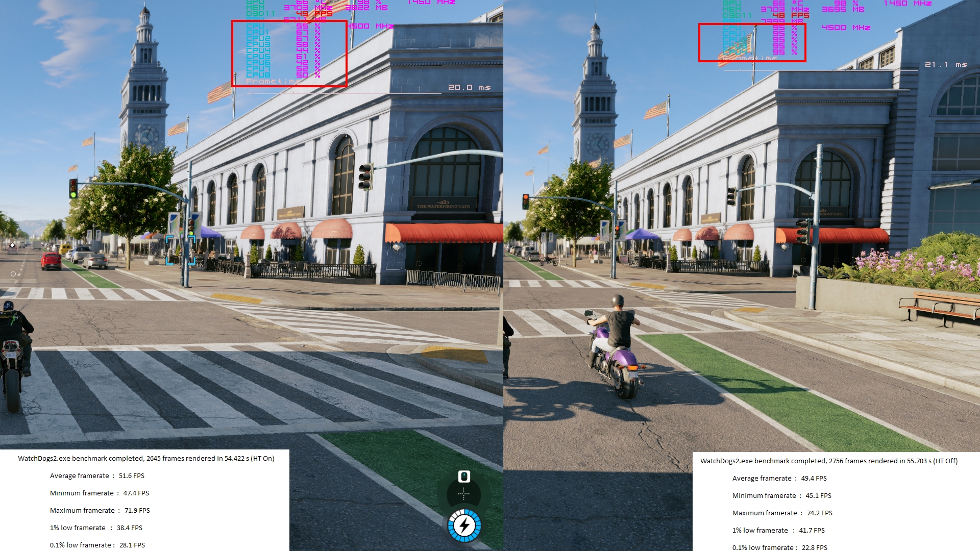Click the 21.1 ms frametime reading
This screenshot has width=980, height=551.
coord(946,64)
